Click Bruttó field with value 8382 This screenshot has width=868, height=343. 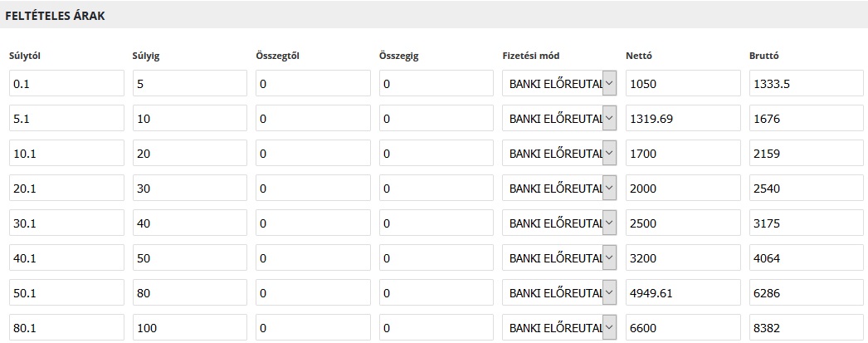click(807, 327)
